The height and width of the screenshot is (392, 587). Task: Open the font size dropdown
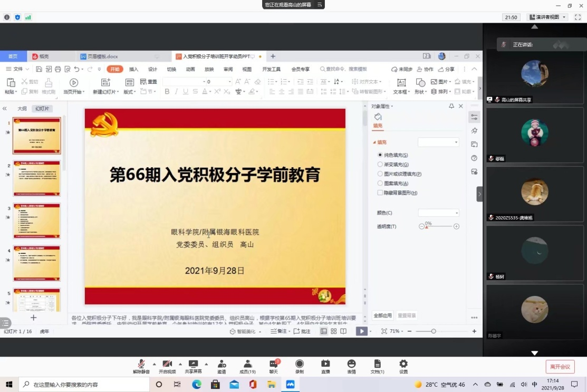click(x=229, y=81)
